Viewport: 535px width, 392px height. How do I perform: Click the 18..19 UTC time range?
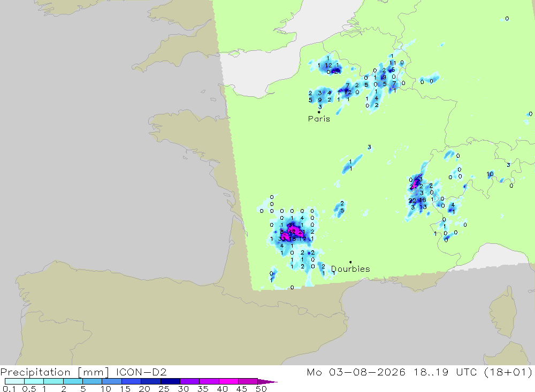(445, 372)
